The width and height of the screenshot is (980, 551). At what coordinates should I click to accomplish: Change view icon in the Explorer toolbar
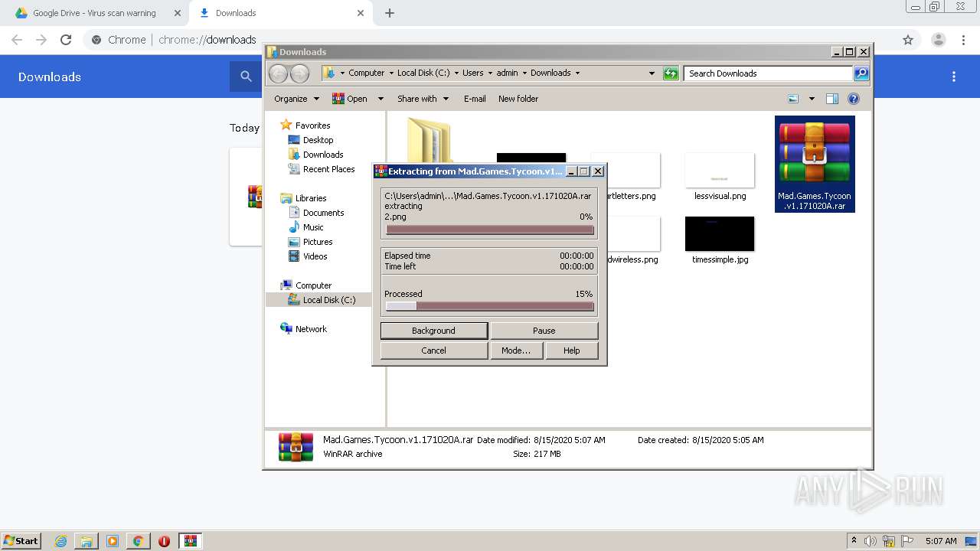click(793, 99)
